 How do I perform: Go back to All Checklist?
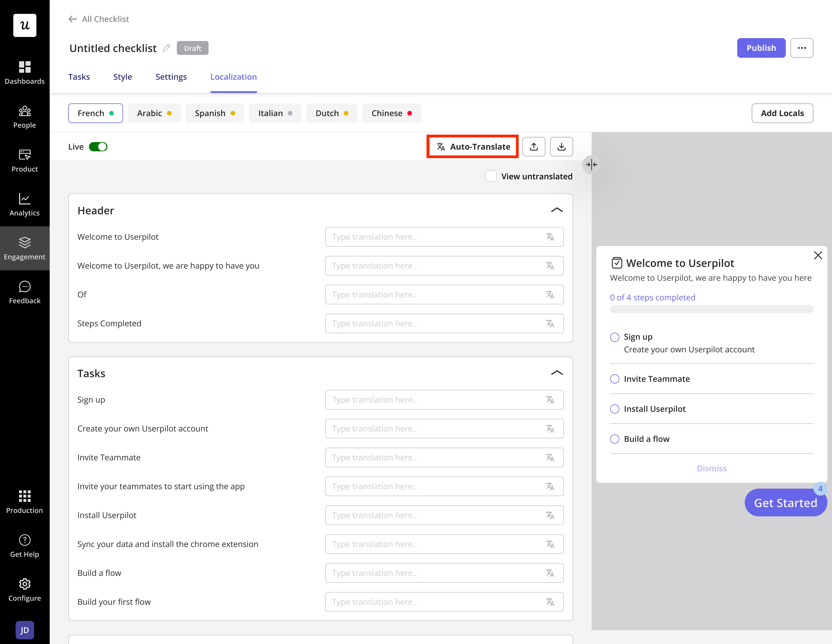point(99,19)
